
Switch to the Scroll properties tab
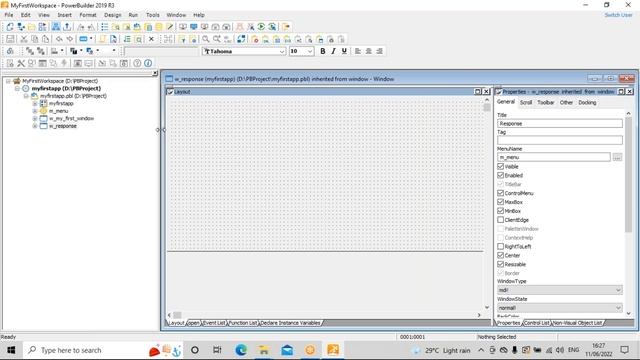click(526, 103)
